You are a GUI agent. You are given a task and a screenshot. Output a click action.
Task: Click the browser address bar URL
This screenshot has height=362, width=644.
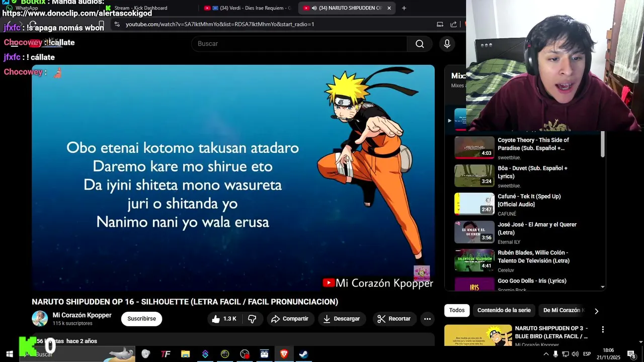point(220,24)
